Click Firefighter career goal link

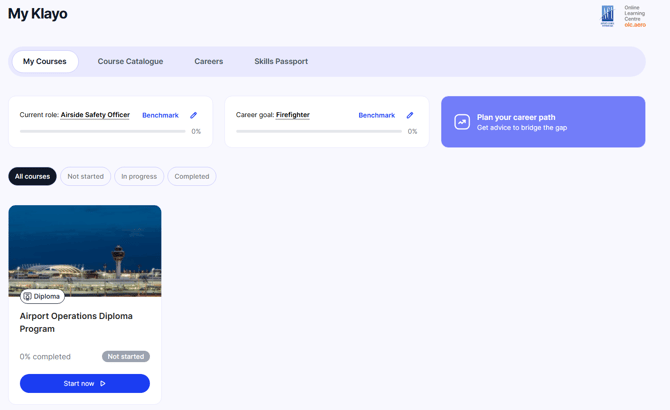[x=293, y=115]
